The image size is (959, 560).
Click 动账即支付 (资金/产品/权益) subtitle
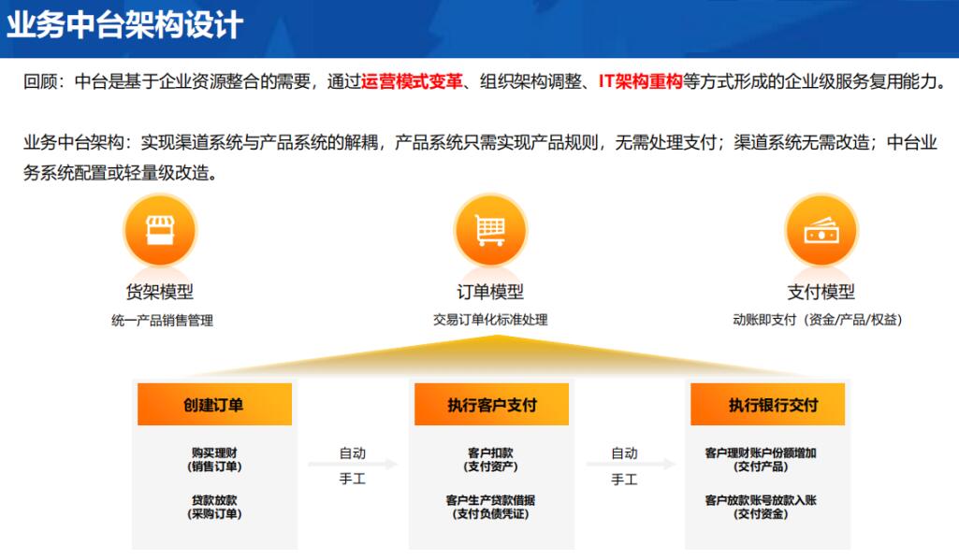818,320
